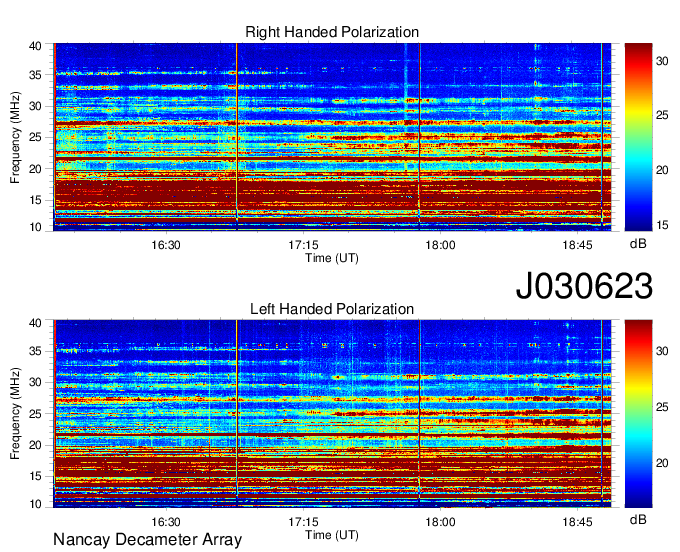This screenshot has height=552, width=680.
Task: Click "Time (UT)" axis label under Left Handed plot
Action: click(x=332, y=535)
